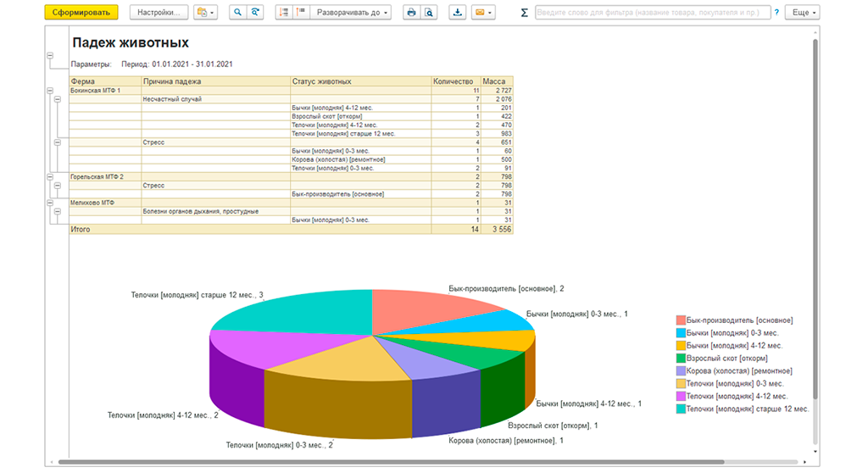The image size is (868, 473).
Task: Click the green Взрослый скот legend swatch
Action: click(x=681, y=359)
